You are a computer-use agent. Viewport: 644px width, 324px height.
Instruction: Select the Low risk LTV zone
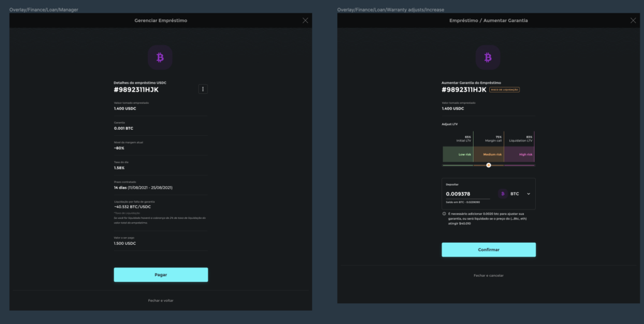point(457,155)
